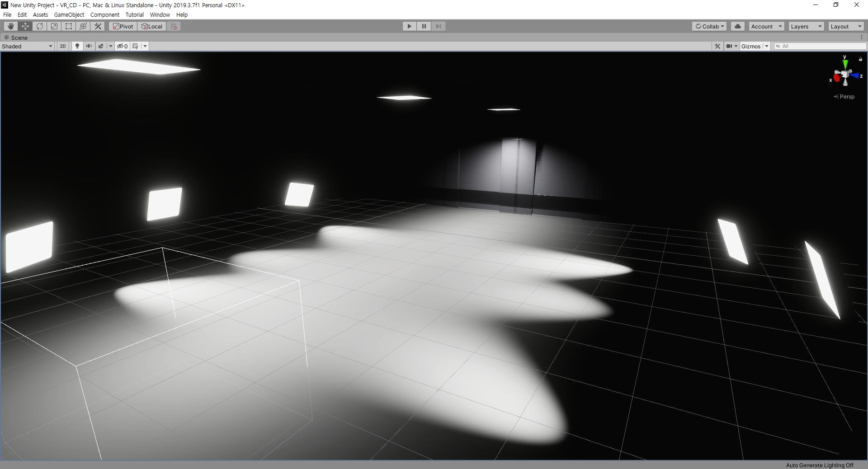Select the combined Transform tool
The width and height of the screenshot is (868, 469).
click(83, 26)
